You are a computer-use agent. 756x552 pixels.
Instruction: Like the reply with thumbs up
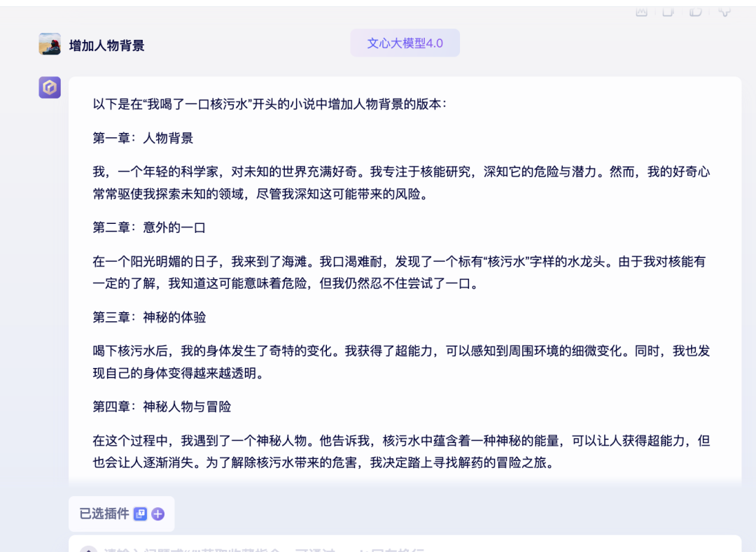click(x=696, y=12)
